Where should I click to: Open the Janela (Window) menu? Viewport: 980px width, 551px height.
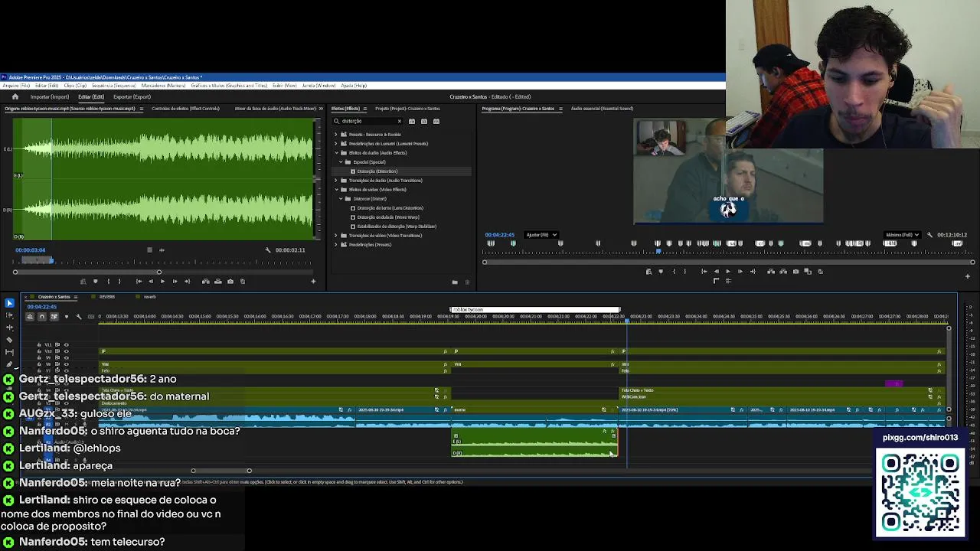318,86
